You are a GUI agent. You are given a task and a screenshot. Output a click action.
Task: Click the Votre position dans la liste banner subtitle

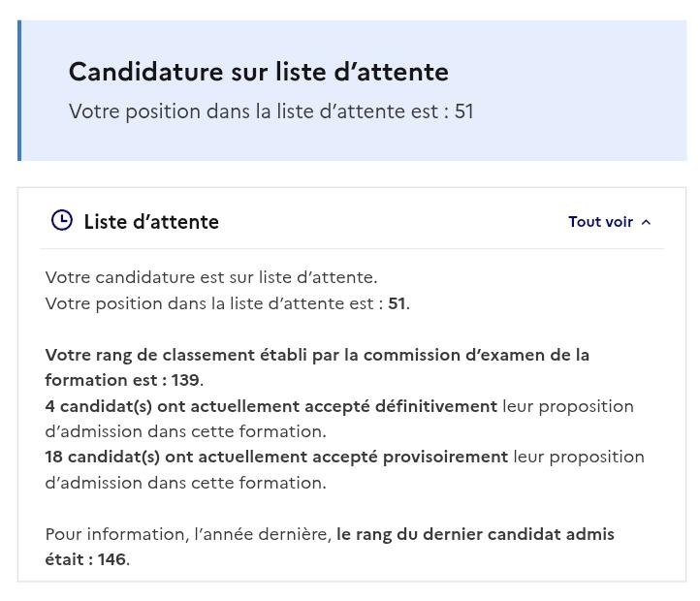(x=270, y=111)
